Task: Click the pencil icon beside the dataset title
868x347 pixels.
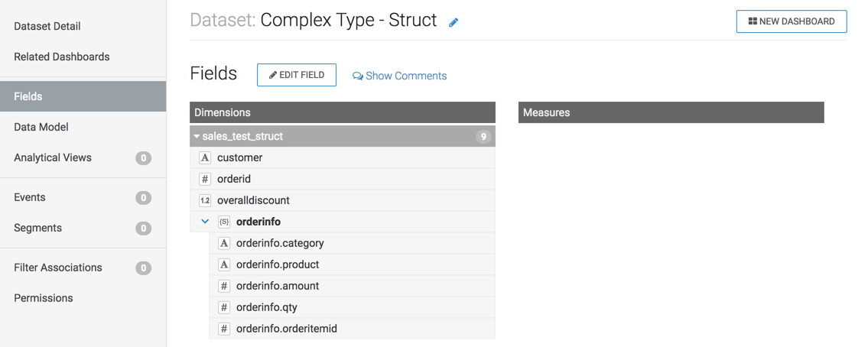Action: [x=454, y=22]
